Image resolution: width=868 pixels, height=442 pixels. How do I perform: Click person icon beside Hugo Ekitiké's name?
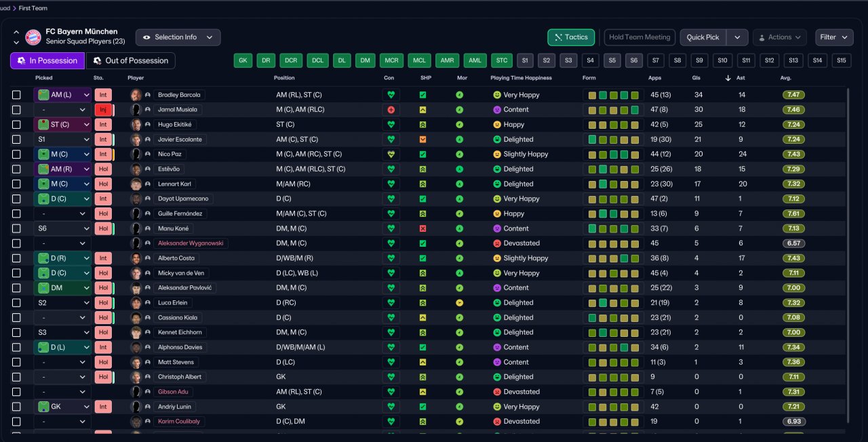click(148, 125)
